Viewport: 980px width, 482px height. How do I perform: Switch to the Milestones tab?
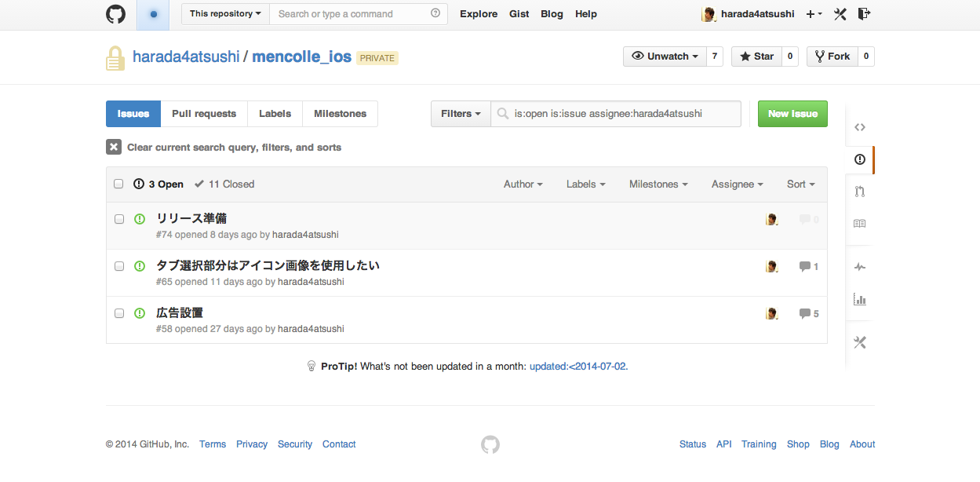[340, 113]
